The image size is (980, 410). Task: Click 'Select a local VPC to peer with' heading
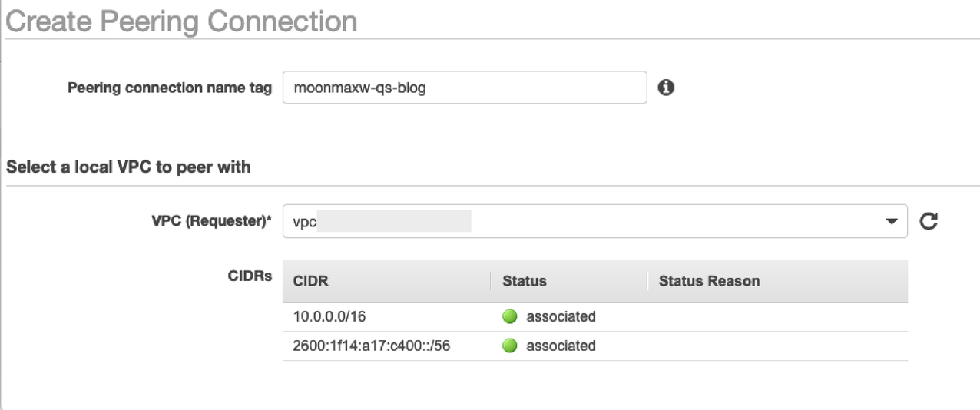(128, 166)
